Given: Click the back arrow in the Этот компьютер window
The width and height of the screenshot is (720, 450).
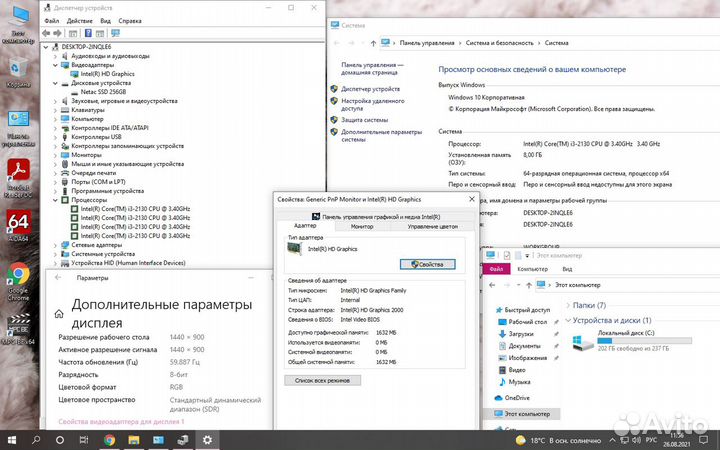Looking at the screenshot, I should point(492,285).
